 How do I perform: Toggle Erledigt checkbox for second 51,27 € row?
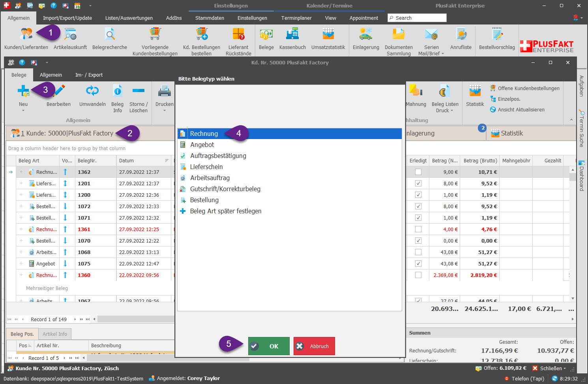[x=418, y=264]
